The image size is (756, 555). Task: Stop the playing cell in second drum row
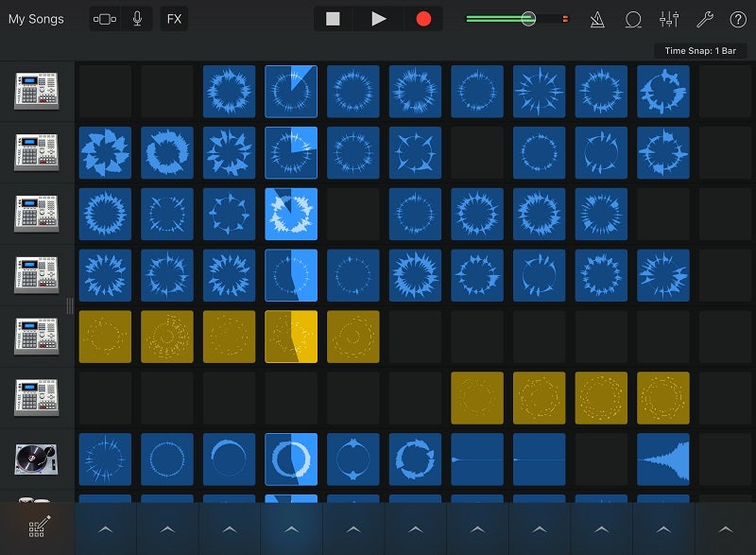tap(291, 153)
